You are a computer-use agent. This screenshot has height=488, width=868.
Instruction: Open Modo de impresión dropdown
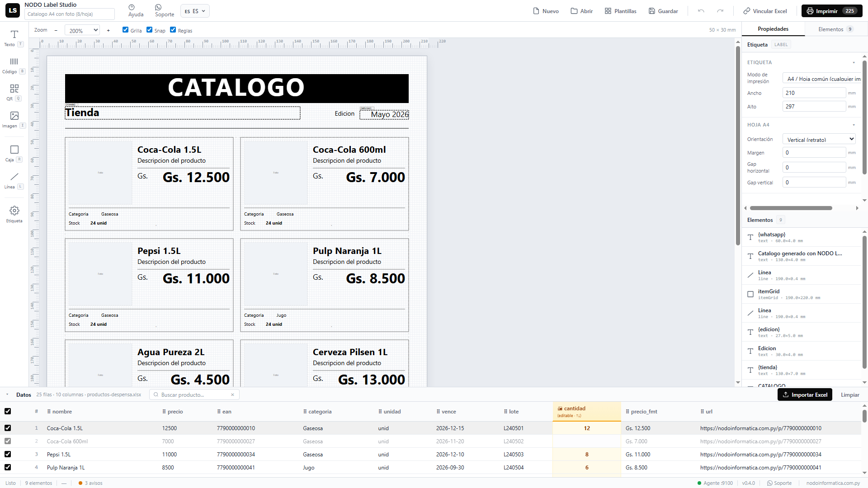click(821, 79)
